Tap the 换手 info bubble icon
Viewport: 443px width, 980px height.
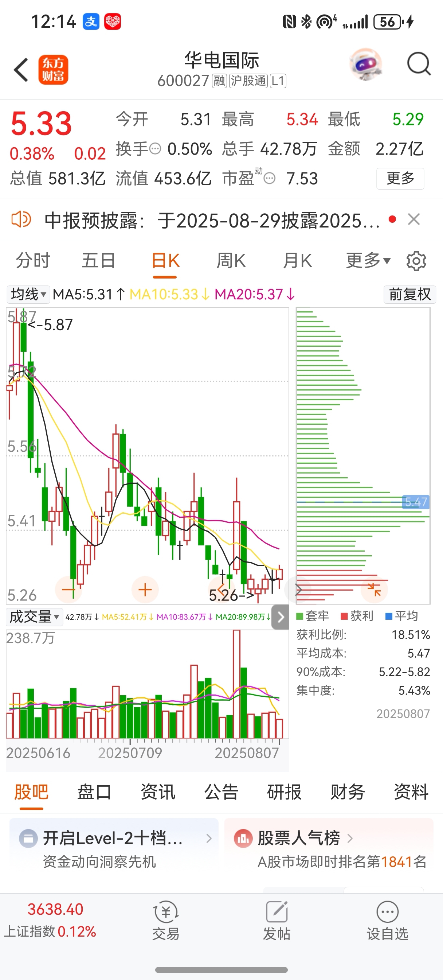(x=155, y=148)
